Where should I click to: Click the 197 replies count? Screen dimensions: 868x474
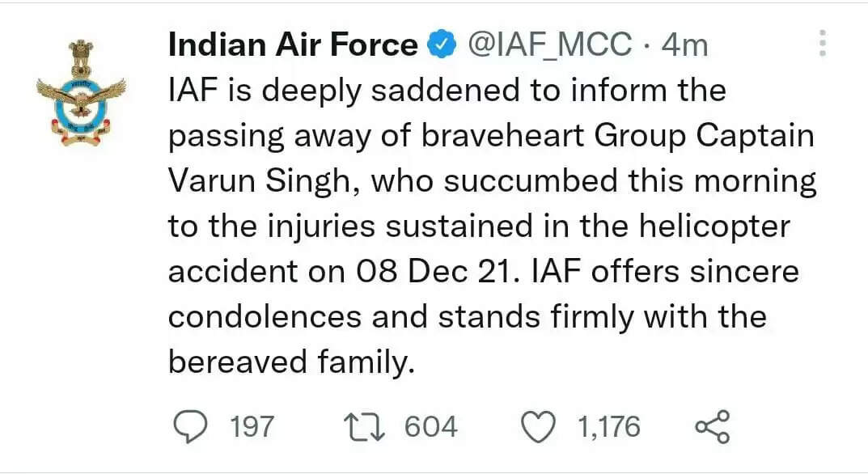click(x=252, y=427)
